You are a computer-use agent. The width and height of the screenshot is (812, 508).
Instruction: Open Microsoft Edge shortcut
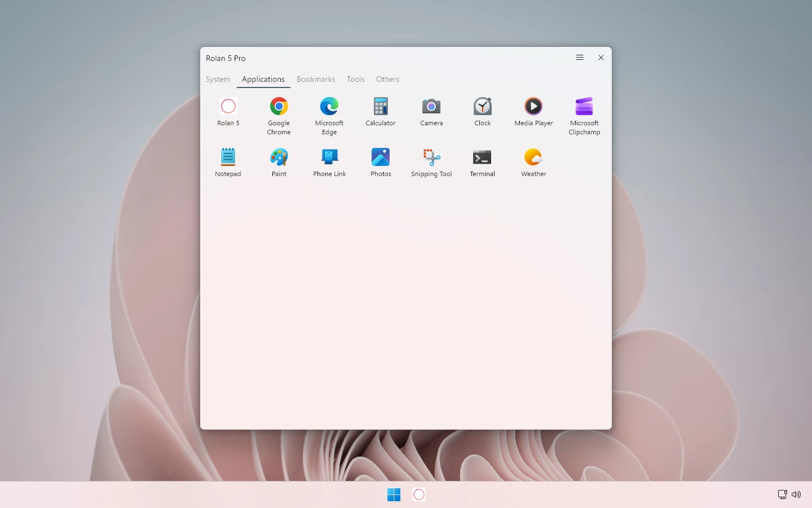click(x=329, y=115)
